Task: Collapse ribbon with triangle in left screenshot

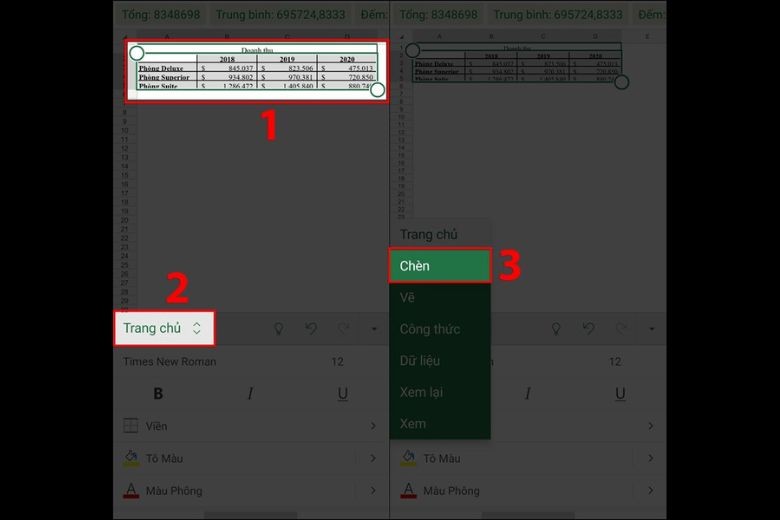Action: (x=374, y=329)
